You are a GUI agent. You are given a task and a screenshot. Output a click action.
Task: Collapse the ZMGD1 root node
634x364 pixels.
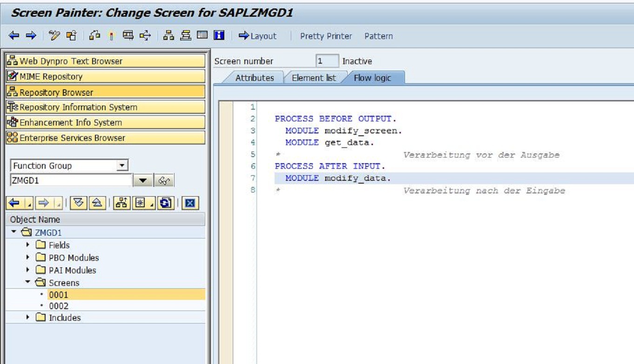pyautogui.click(x=13, y=232)
